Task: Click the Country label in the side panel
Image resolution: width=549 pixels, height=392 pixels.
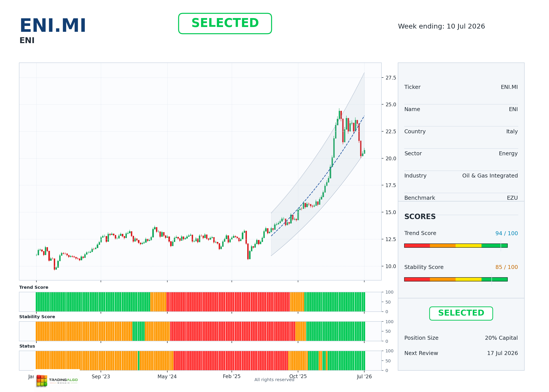Action: [415, 132]
